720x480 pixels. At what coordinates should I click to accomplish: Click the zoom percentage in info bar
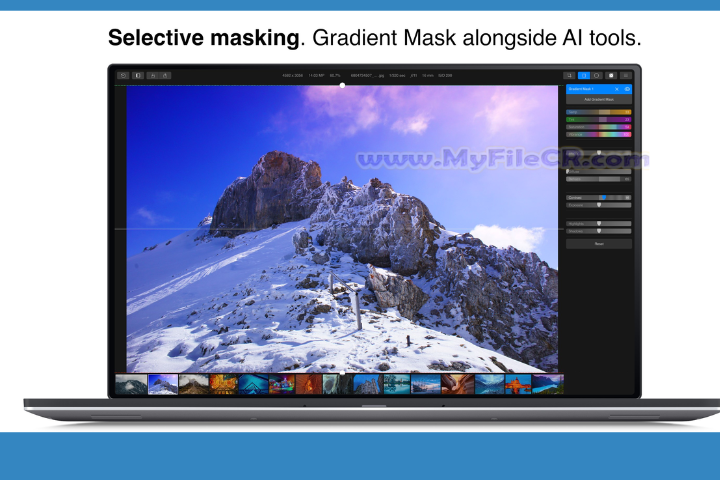(x=335, y=75)
